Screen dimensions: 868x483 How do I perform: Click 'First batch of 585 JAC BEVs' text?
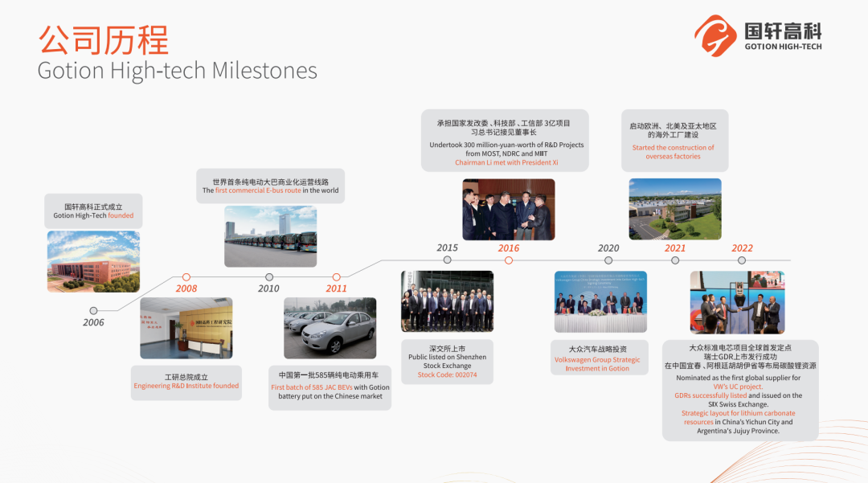312,387
